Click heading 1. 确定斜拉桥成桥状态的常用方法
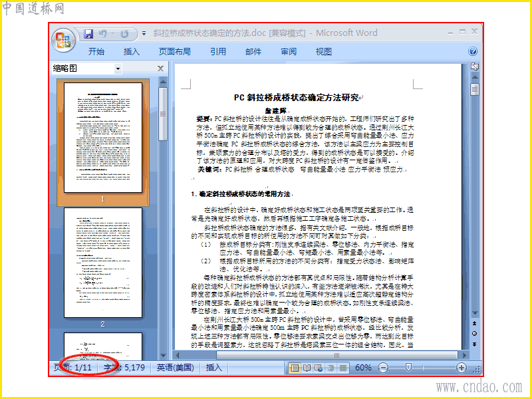Image resolution: width=532 pixels, height=399 pixels. [241, 194]
